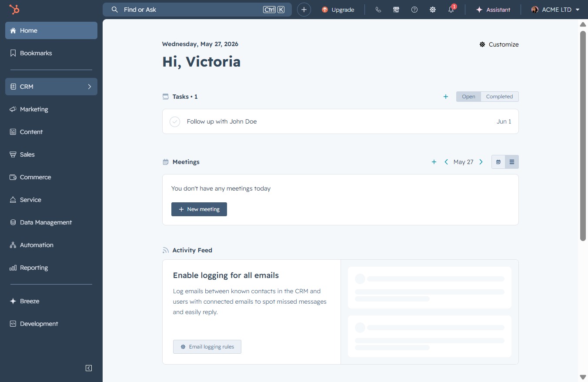Switch Meetings to calendar view
Image resolution: width=588 pixels, height=382 pixels.
coord(498,162)
